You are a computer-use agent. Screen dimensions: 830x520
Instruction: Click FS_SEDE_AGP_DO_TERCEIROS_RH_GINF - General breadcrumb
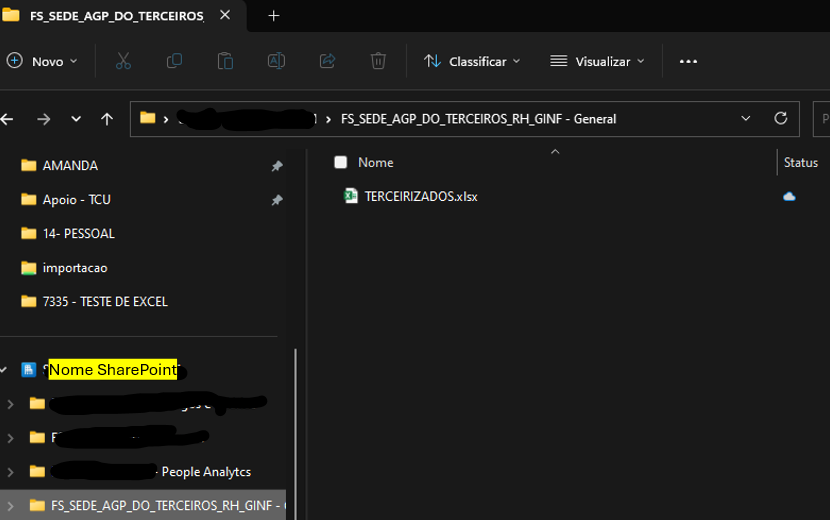point(479,119)
